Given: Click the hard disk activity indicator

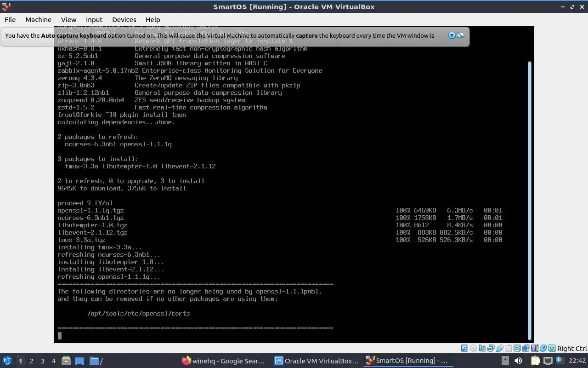Looking at the screenshot, I should coord(464,348).
